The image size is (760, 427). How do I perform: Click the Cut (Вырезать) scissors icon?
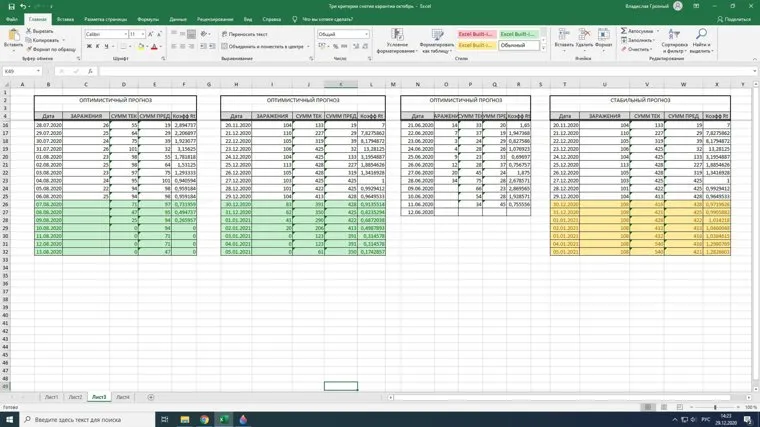pos(28,31)
